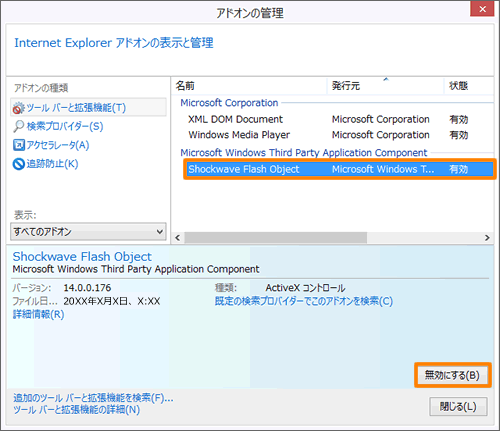The image size is (500, 431).
Task: Click Microsoft Windows Third Party Application Component group
Action: (x=304, y=153)
